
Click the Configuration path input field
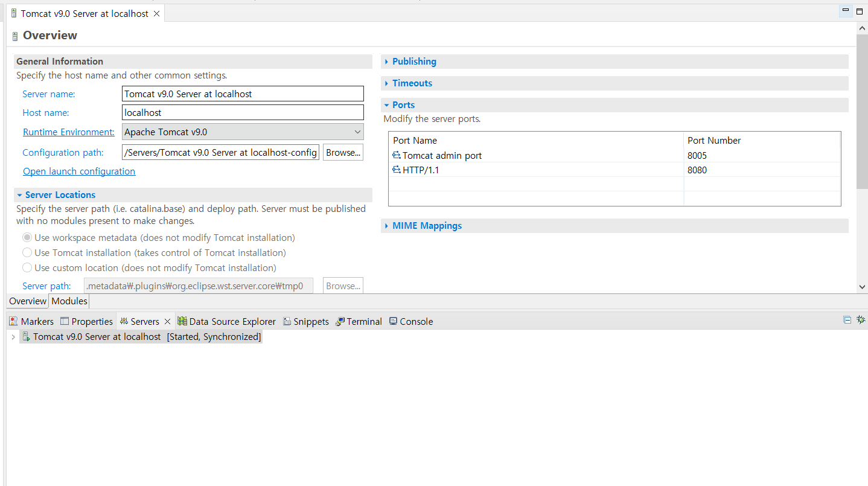220,152
